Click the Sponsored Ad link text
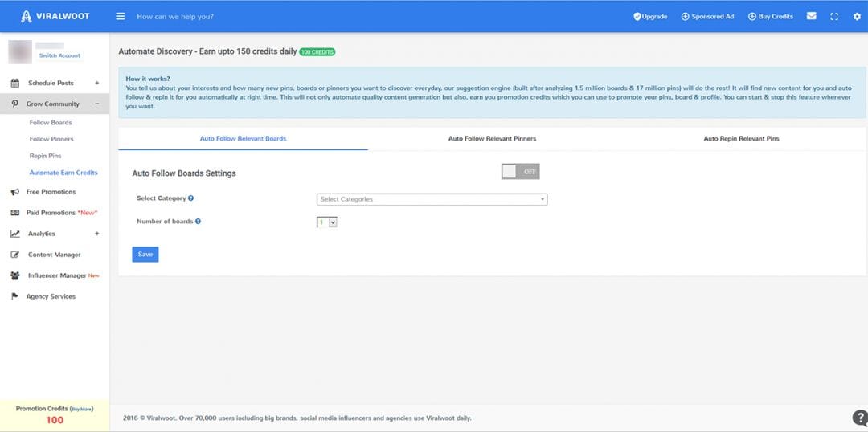868x432 pixels. click(712, 17)
